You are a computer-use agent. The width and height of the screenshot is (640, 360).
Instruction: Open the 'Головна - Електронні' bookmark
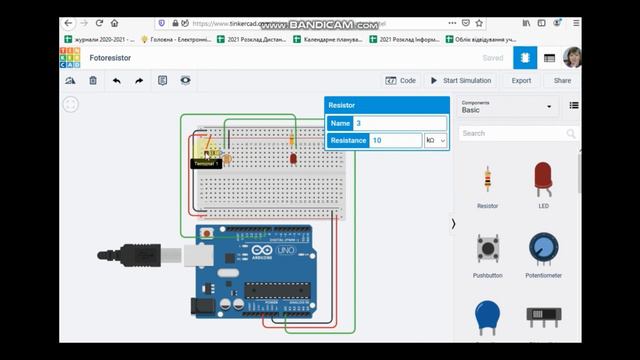tap(176, 39)
